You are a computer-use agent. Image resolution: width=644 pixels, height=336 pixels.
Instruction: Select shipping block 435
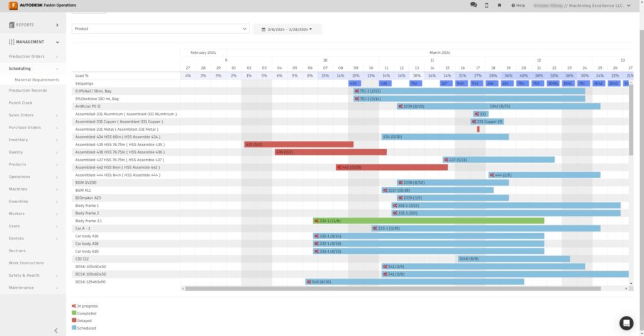pos(355,84)
